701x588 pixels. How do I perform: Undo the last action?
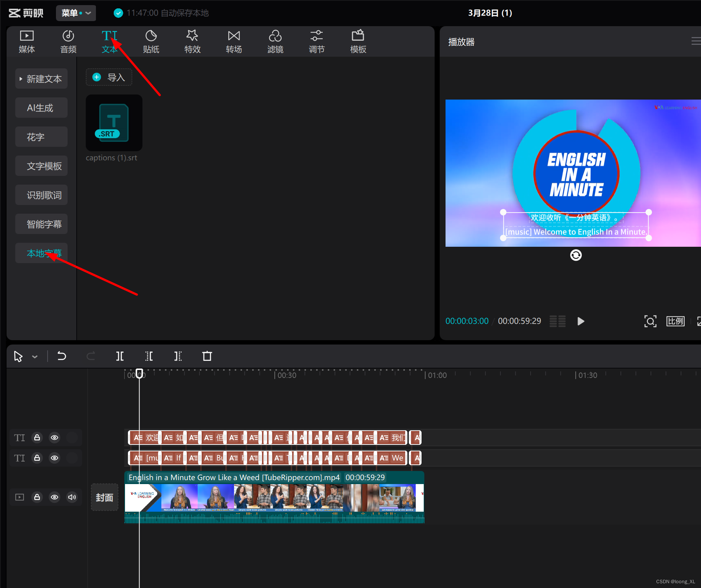tap(62, 356)
